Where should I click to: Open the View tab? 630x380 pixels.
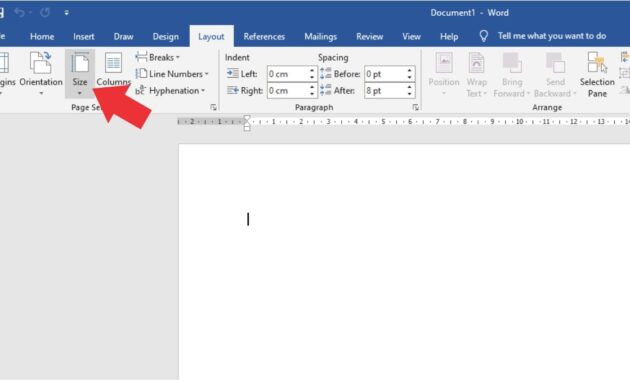(411, 37)
